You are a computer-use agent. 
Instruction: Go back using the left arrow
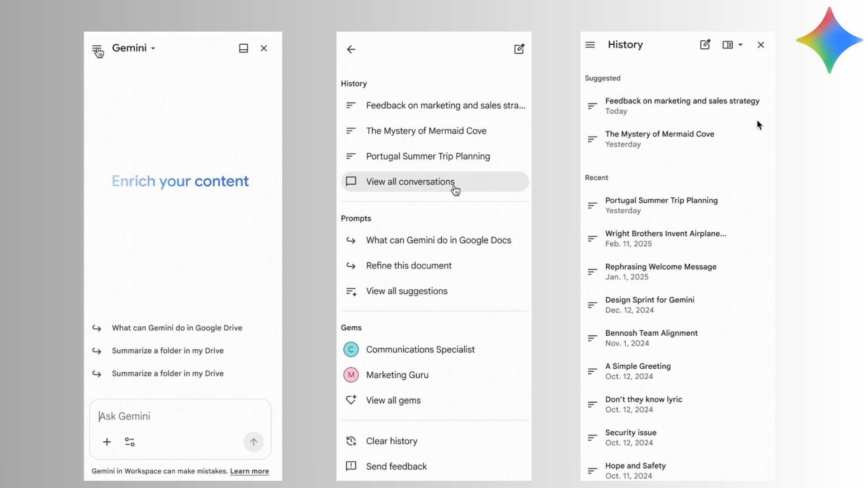click(x=351, y=49)
